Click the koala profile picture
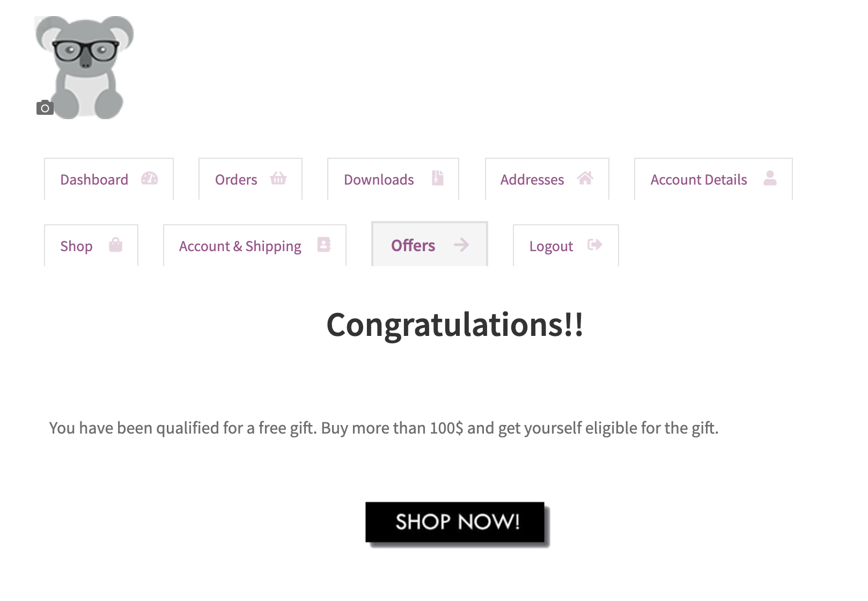868x601 pixels. tap(86, 64)
